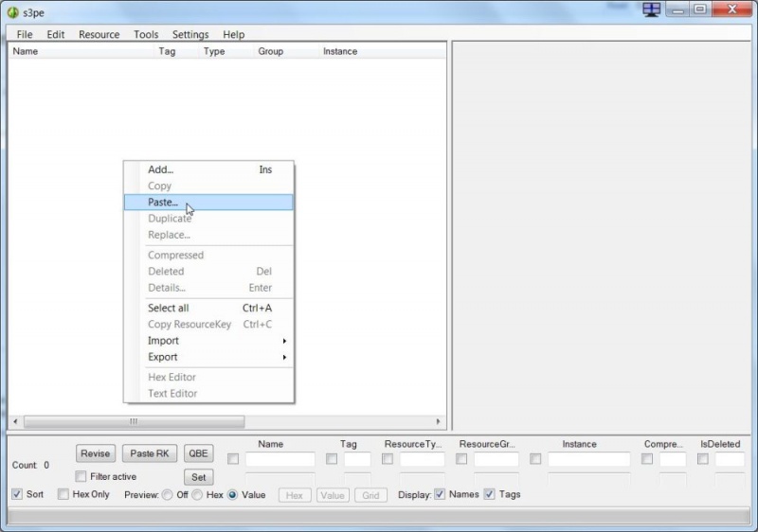The image size is (758, 532).
Task: Click the Revise button
Action: tap(96, 453)
